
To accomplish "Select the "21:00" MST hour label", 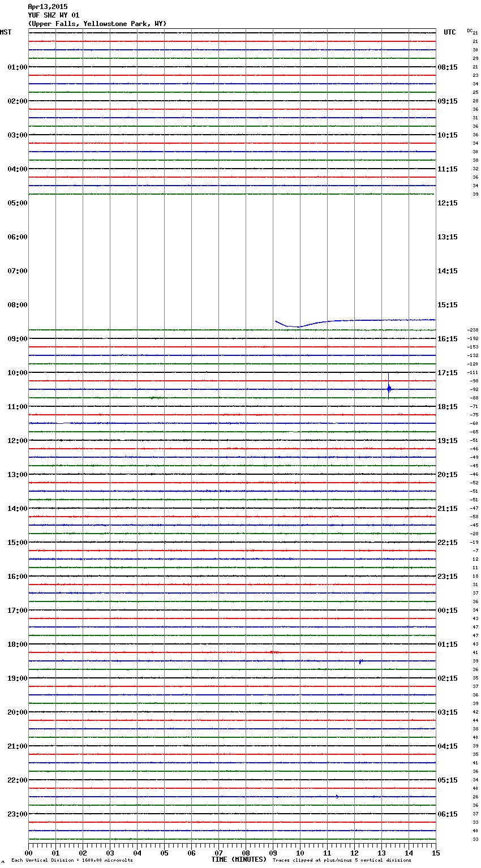I will [x=18, y=746].
